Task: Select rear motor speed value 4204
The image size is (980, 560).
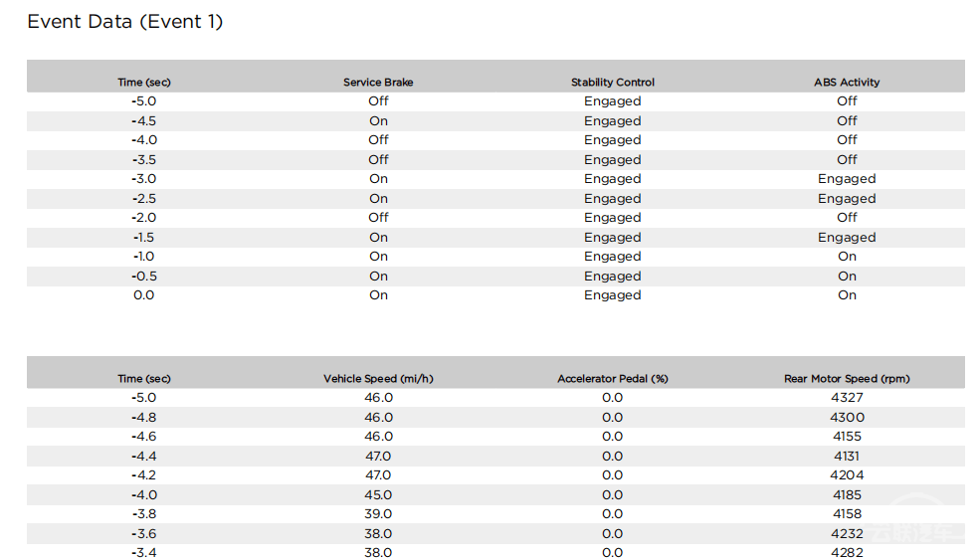Action: tap(847, 475)
